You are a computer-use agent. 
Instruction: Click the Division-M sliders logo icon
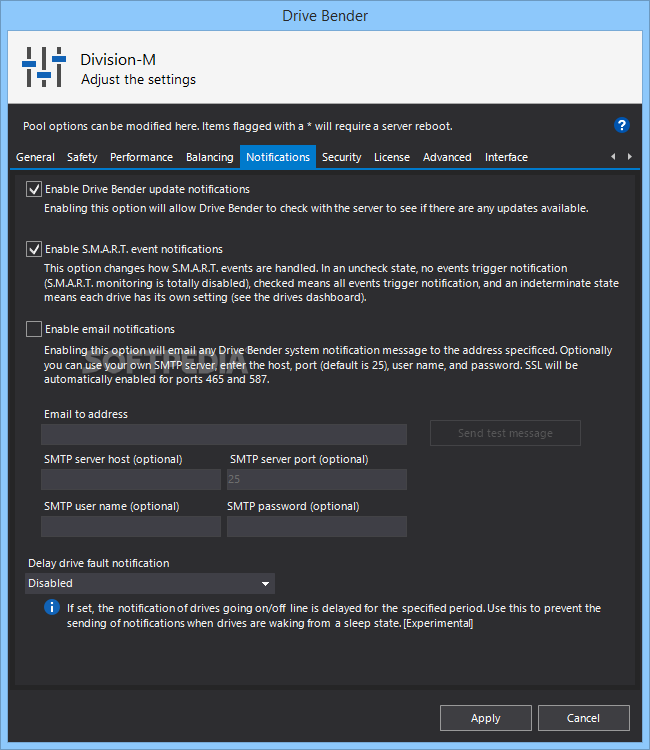[44, 67]
